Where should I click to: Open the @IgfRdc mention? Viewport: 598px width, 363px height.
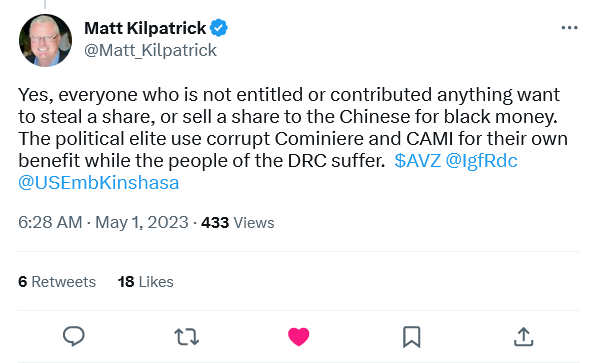pyautogui.click(x=481, y=161)
